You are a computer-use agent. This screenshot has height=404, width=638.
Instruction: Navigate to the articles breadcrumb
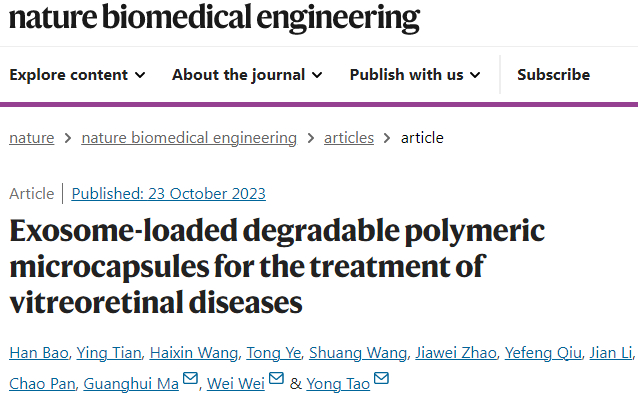point(349,138)
